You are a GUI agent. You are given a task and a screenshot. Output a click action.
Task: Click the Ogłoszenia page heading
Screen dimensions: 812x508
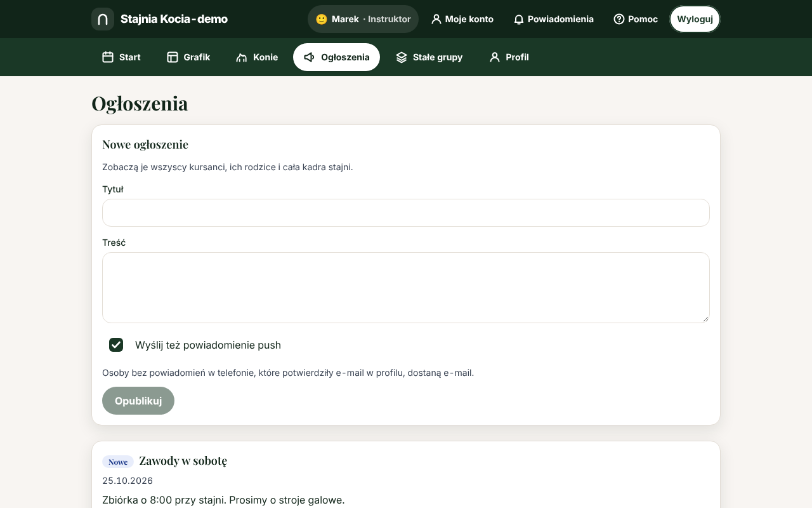point(140,104)
